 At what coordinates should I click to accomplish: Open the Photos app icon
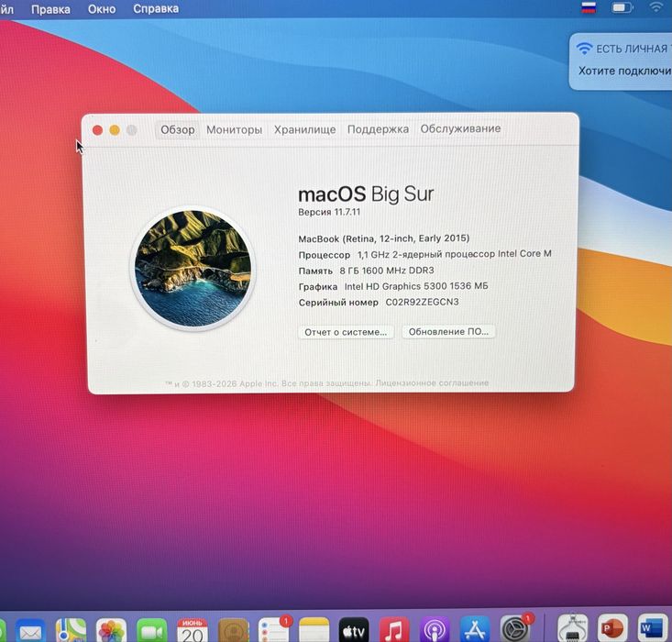click(x=111, y=630)
